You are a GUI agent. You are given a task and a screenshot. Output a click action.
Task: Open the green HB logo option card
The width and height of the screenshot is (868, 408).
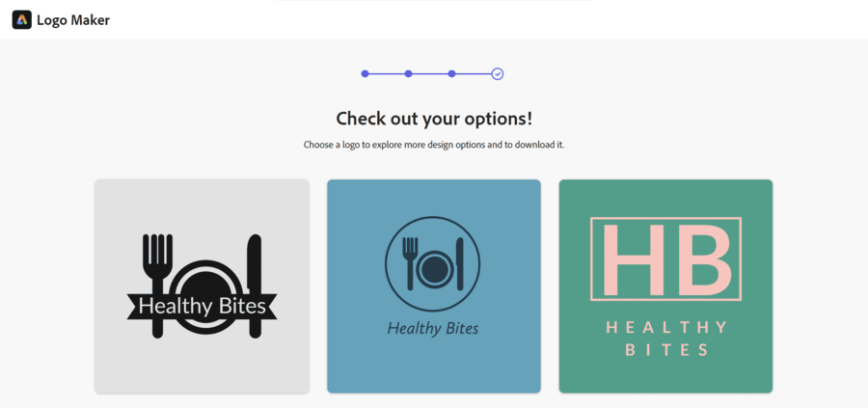(x=665, y=286)
